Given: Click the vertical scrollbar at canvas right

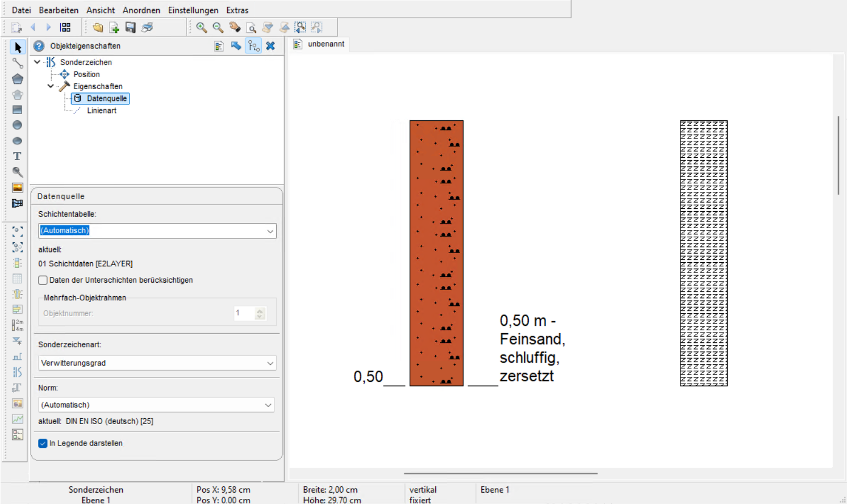Looking at the screenshot, I should coord(838,155).
